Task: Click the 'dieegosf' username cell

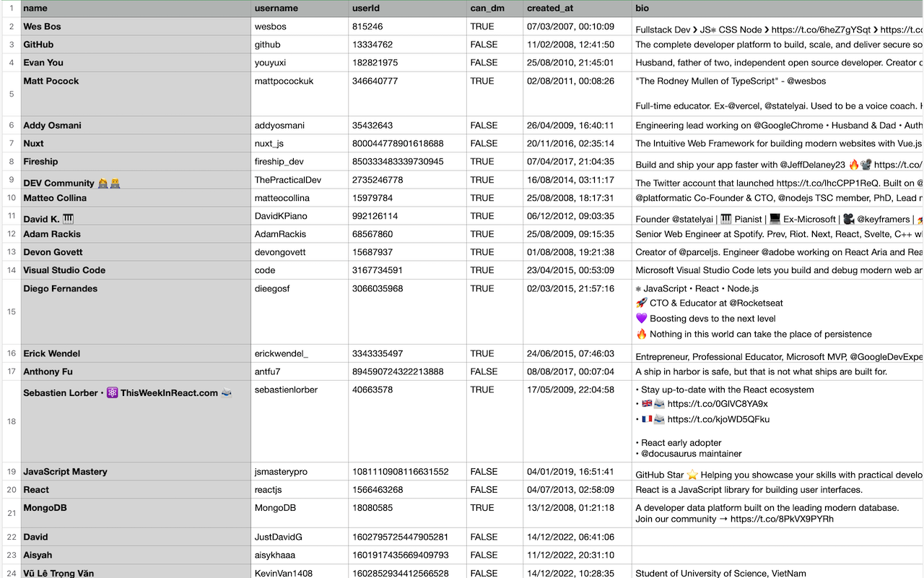Action: coord(300,312)
